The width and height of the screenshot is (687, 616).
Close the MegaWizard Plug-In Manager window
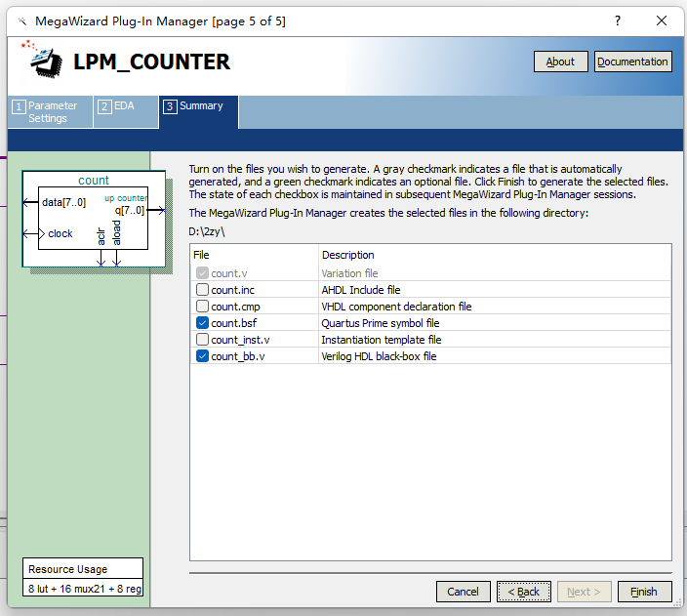[x=662, y=21]
